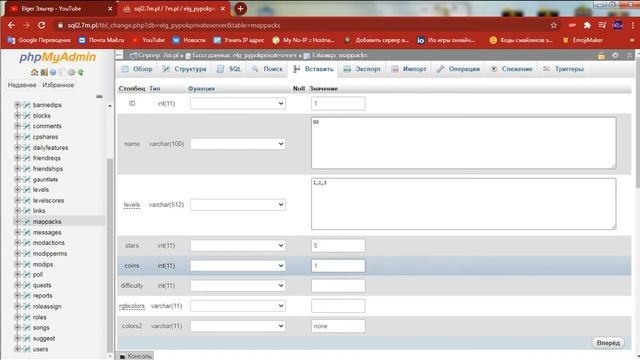This screenshot has height=360, width=640.
Task: Open the function dropdown for difficulty
Action: point(238,286)
